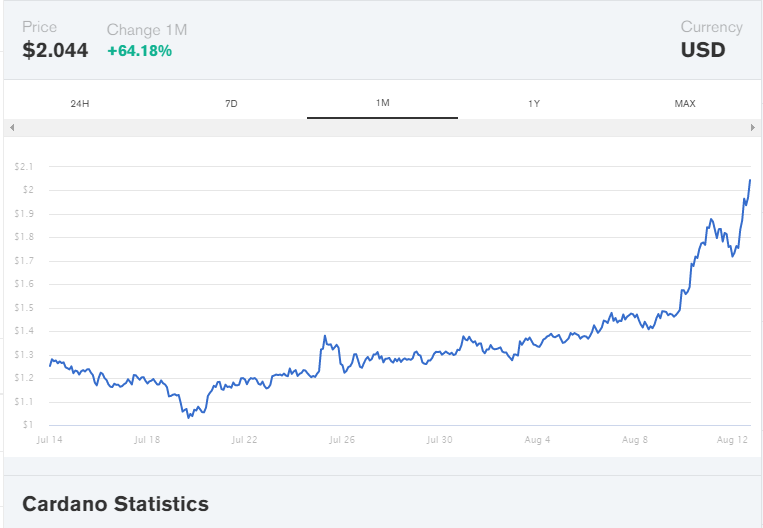
Task: Click the Jul 30 date label on axis
Action: click(440, 439)
